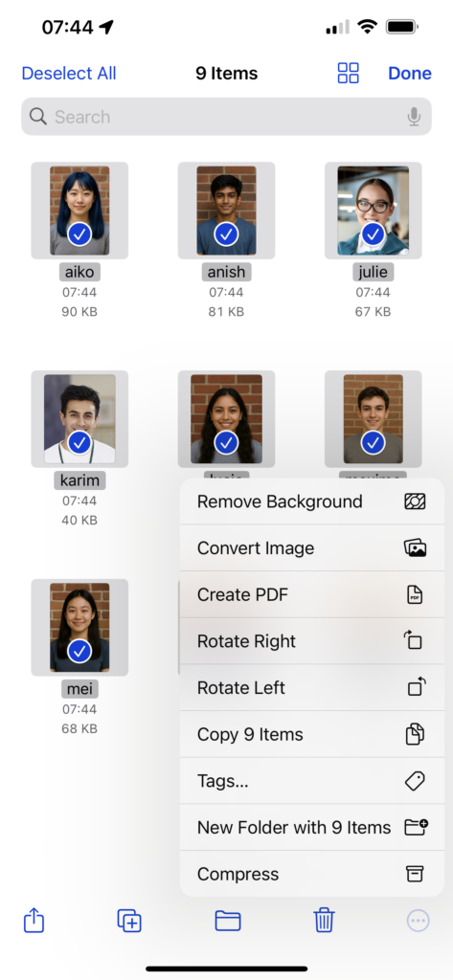Tap the Done button
The image size is (453, 980).
coord(410,73)
